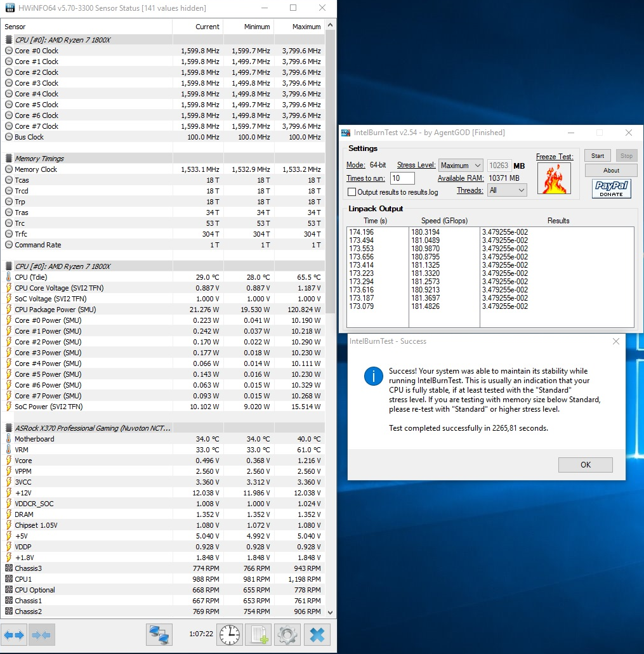Click the HWiNFO scrollbar down arrow
Viewport: 644px width, 654px height.
coord(331,612)
